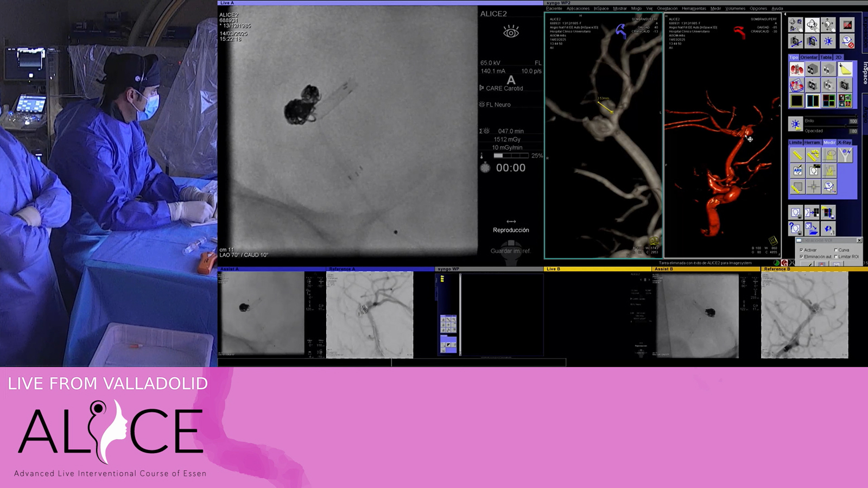Enable the Curva checkbox

836,250
